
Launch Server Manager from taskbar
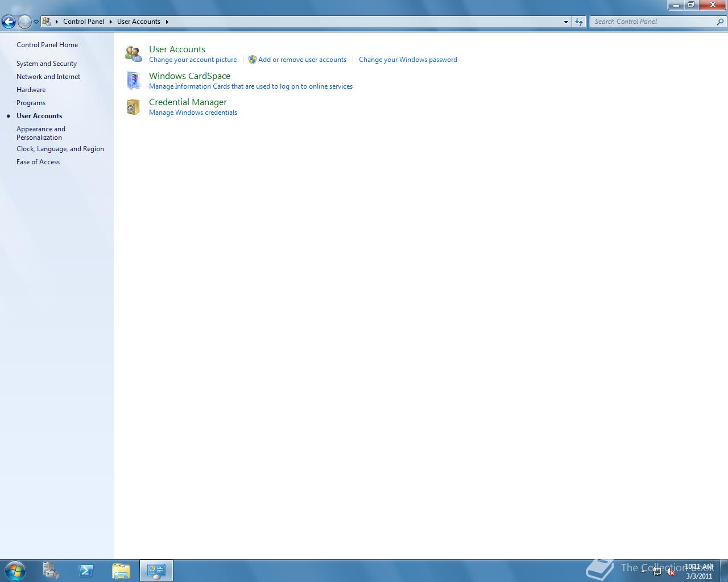(51, 571)
